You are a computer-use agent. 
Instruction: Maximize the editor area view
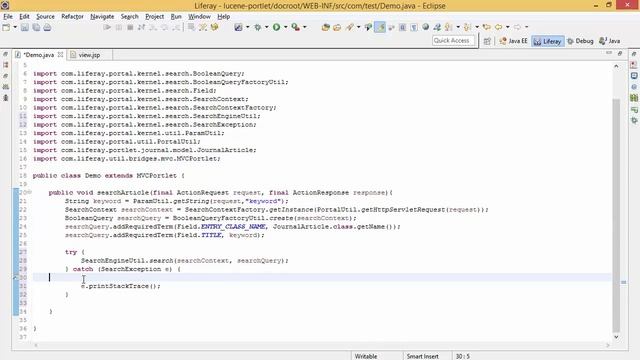[x=620, y=53]
